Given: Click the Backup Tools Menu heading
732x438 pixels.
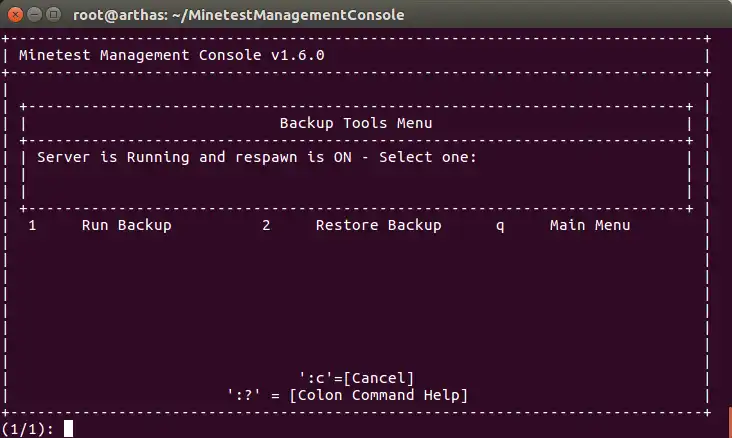Looking at the screenshot, I should [x=356, y=123].
